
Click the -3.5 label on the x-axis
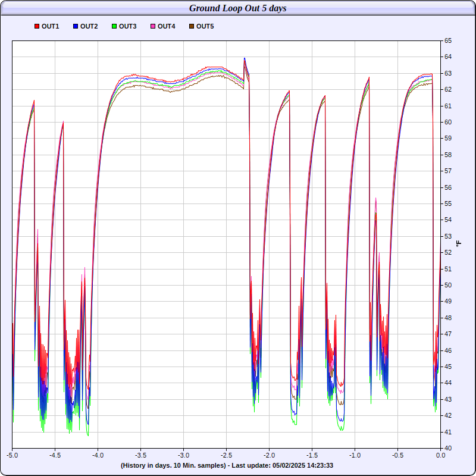(x=140, y=455)
